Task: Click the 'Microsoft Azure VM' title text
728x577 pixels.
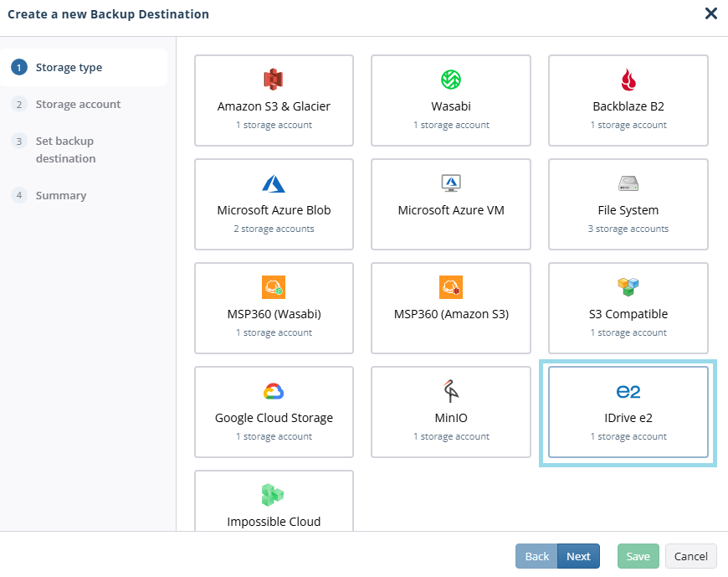Action: [x=451, y=210]
